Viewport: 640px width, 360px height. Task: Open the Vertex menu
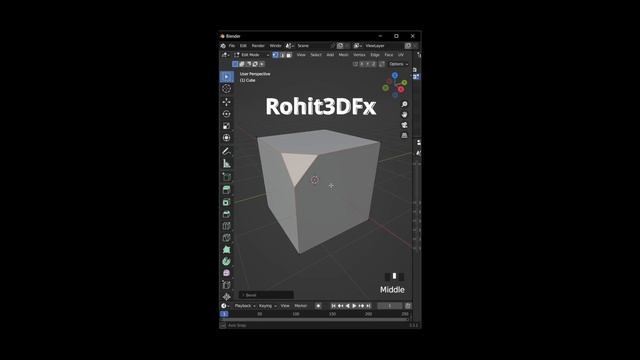click(x=359, y=55)
